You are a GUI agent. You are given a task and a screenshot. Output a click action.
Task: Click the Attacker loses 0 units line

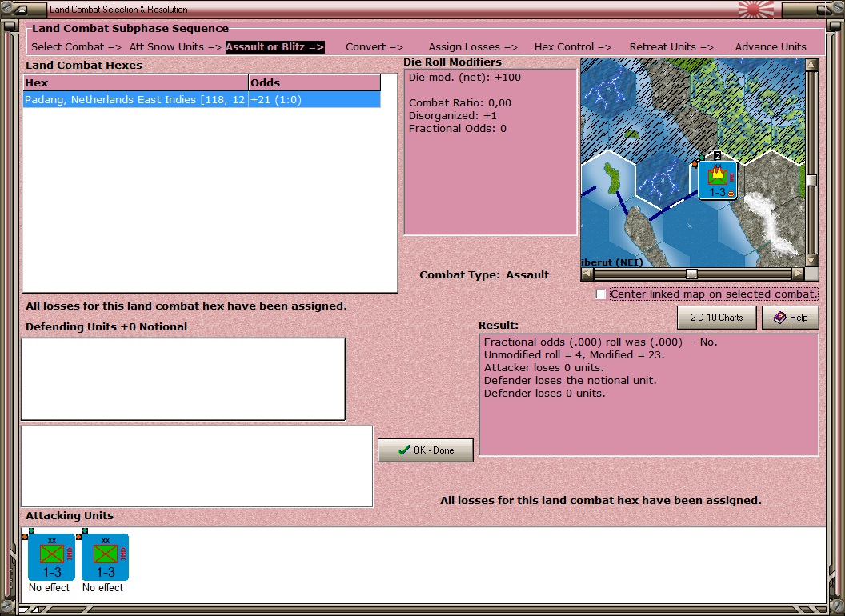click(x=543, y=367)
